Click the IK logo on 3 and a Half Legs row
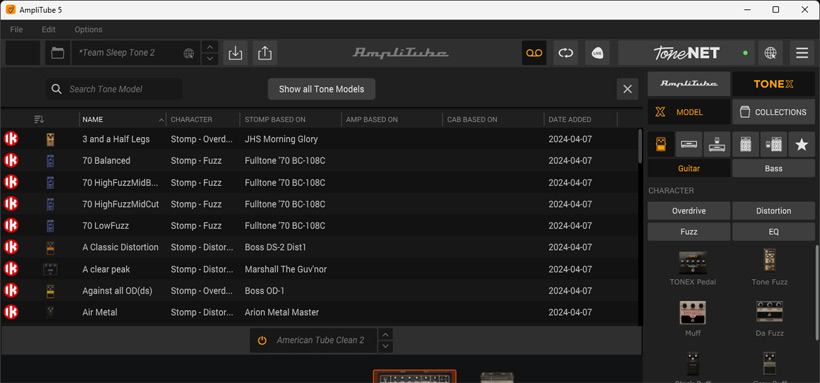 [x=11, y=139]
